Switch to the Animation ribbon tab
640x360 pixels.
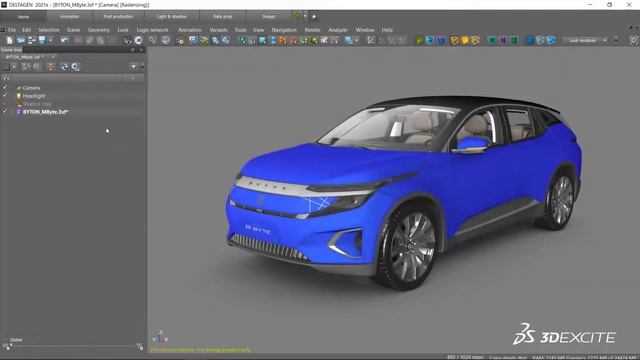pyautogui.click(x=69, y=17)
